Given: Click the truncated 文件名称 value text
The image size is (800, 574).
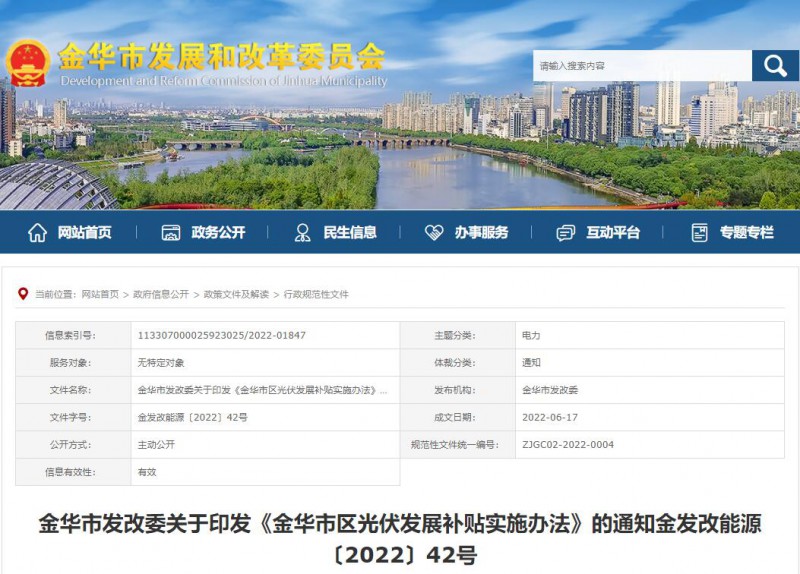Looking at the screenshot, I should point(262,390).
